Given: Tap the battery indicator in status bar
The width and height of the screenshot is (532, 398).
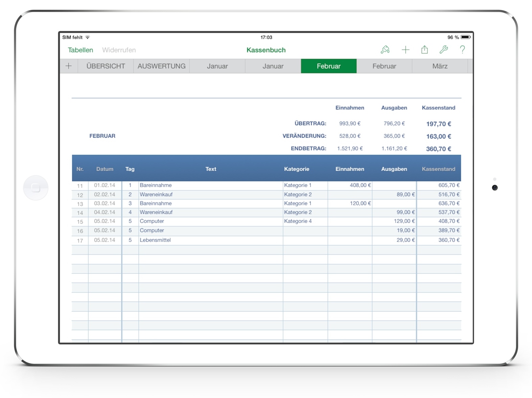Looking at the screenshot, I should [465, 37].
